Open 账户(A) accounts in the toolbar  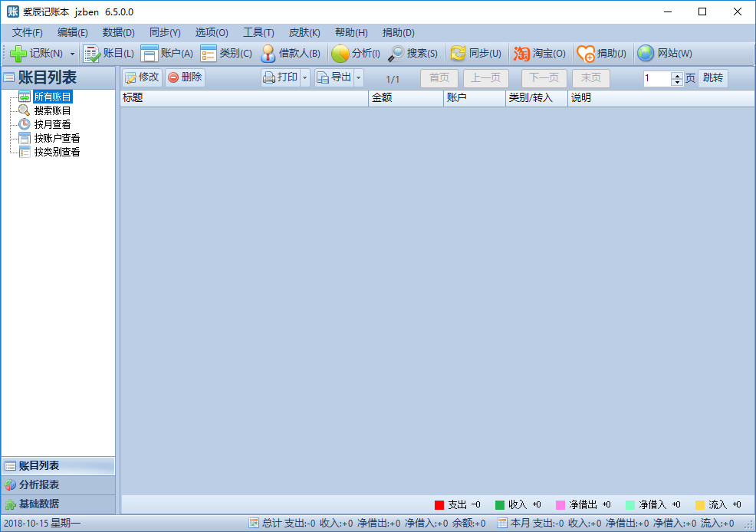click(167, 54)
